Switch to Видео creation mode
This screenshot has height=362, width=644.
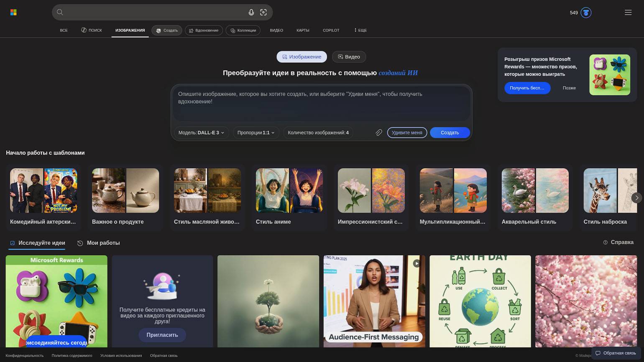coord(349,57)
